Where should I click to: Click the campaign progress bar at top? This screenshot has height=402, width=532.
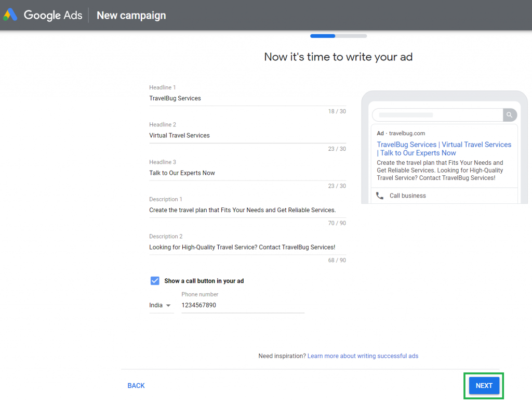click(338, 36)
